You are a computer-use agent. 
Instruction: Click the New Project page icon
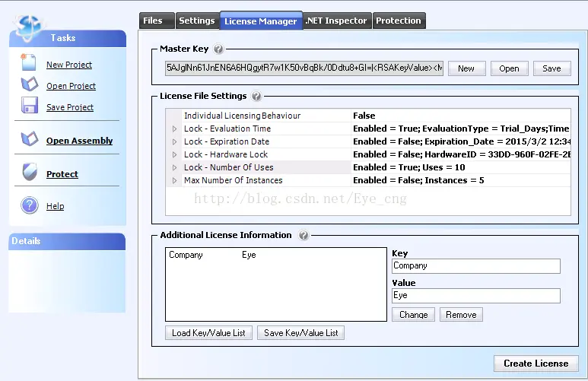pyautogui.click(x=28, y=62)
